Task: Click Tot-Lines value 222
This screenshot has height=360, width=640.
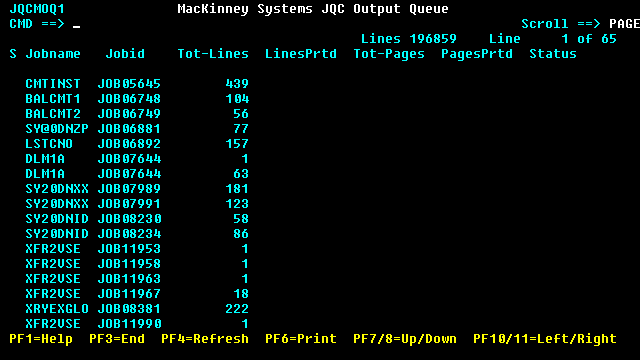Action: pos(237,309)
